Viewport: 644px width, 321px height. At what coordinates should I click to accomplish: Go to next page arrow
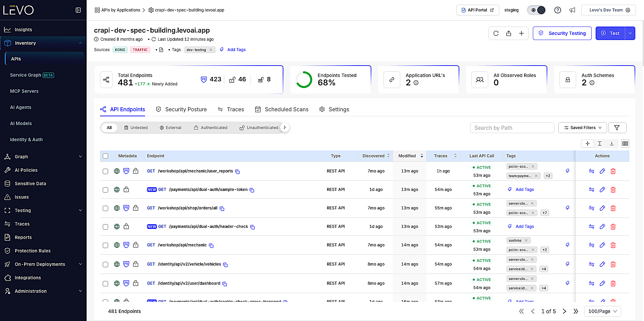point(564,311)
